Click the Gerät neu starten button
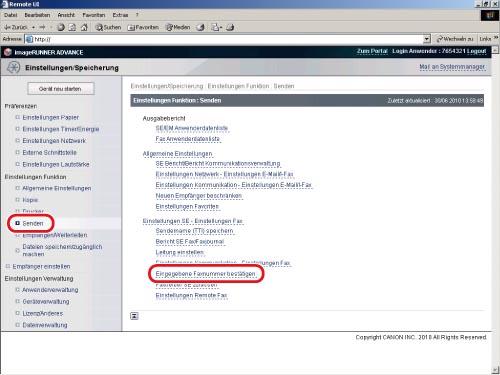 click(x=61, y=89)
